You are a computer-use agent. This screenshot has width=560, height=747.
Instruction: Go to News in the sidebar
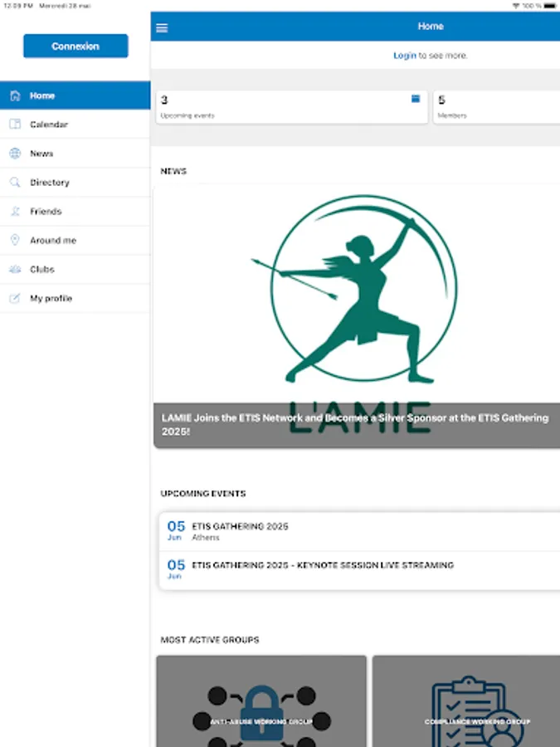75,154
